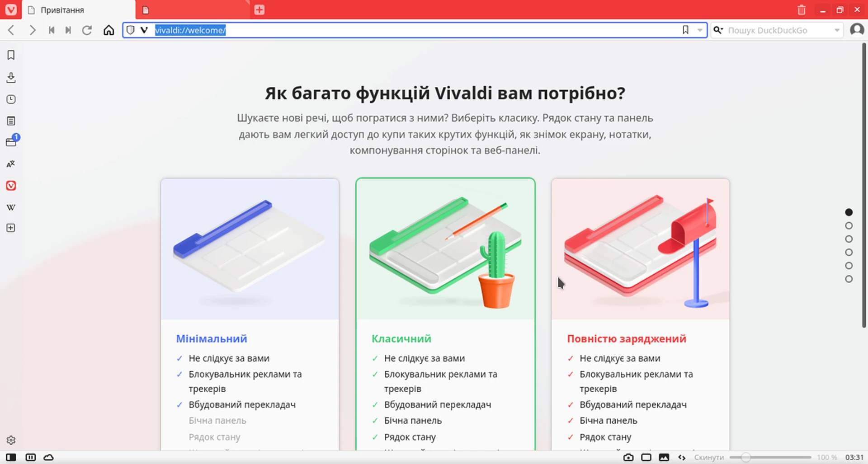The width and height of the screenshot is (868, 464).
Task: Open page actions code icon
Action: click(x=682, y=457)
